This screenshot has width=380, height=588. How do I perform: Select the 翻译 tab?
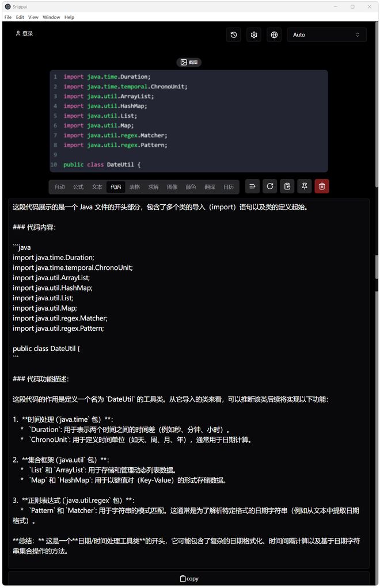click(x=210, y=187)
